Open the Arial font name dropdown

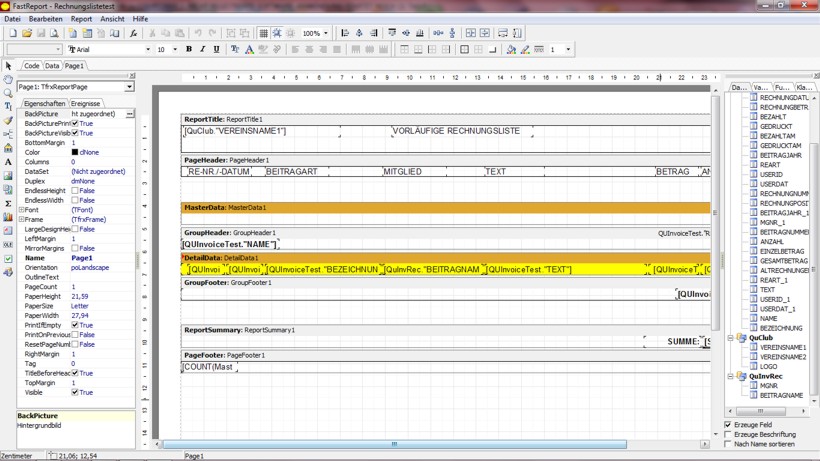coord(148,49)
